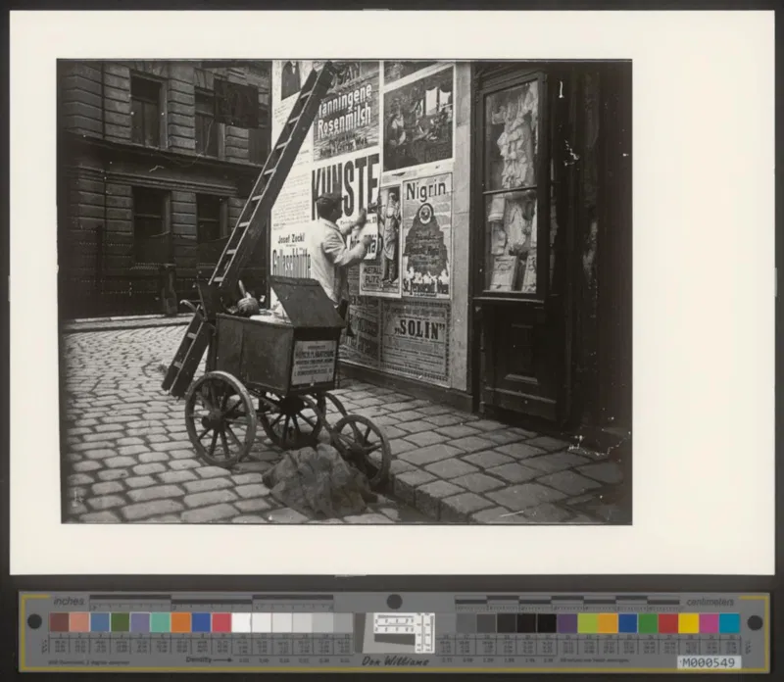Click the cart's large spoked wheel
Viewport: 784px width, 682px height.
point(220,419)
